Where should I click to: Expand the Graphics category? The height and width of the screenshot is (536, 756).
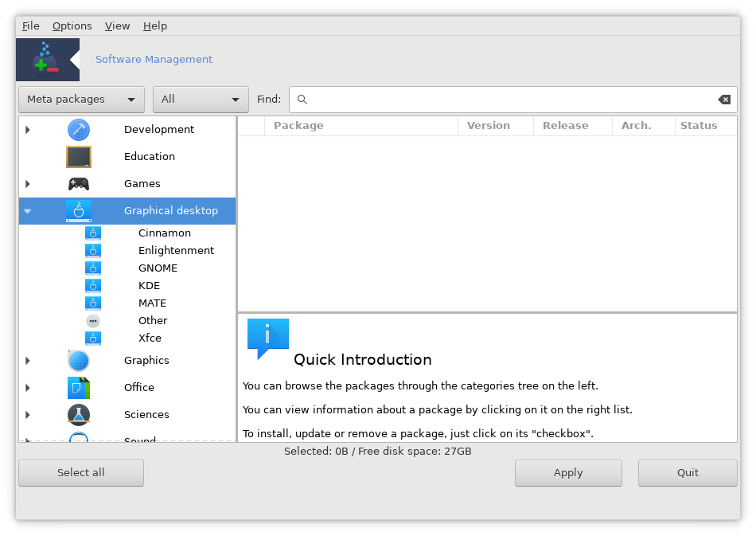[x=28, y=361]
